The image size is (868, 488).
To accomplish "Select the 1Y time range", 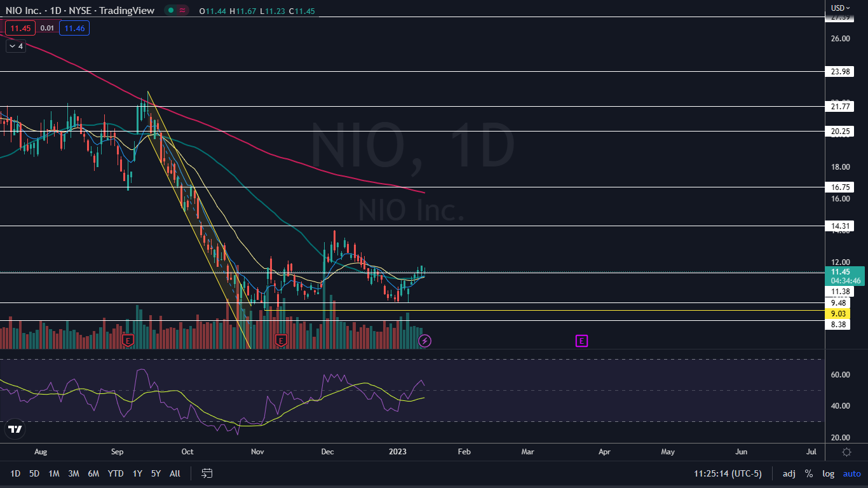I will tap(137, 473).
